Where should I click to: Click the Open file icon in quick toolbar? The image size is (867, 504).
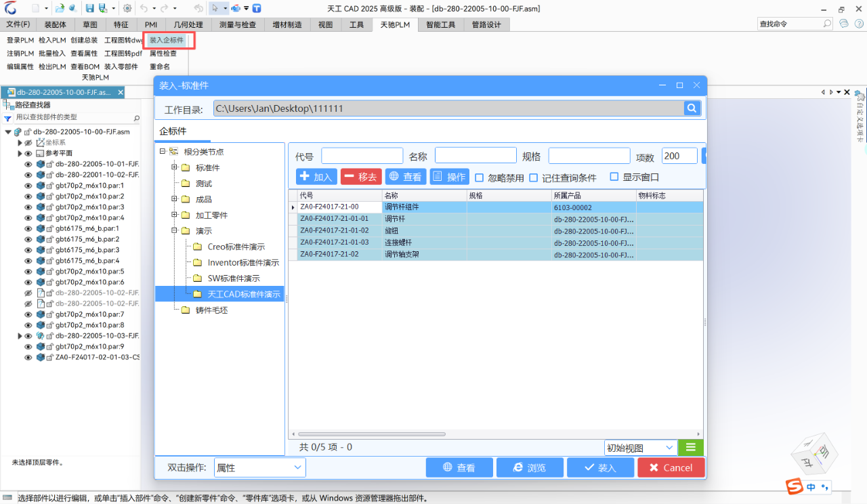tap(60, 8)
